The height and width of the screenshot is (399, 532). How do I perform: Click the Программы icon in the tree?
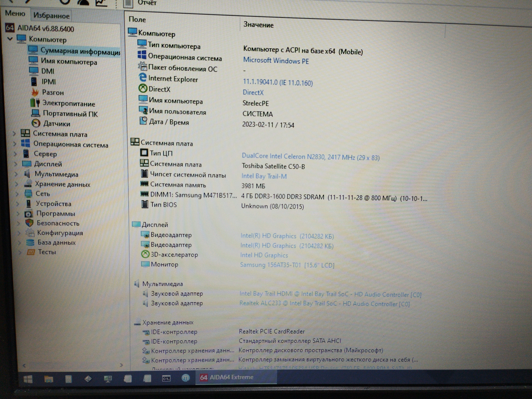pos(28,214)
